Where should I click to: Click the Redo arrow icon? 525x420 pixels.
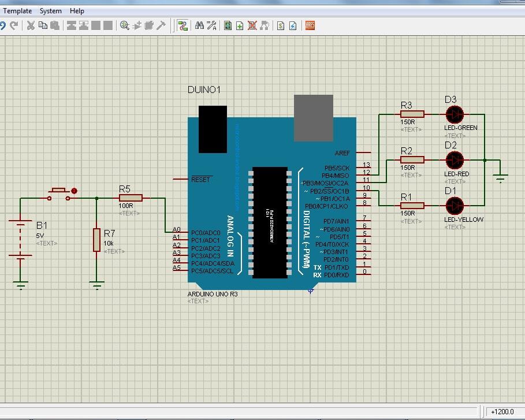coord(14,25)
